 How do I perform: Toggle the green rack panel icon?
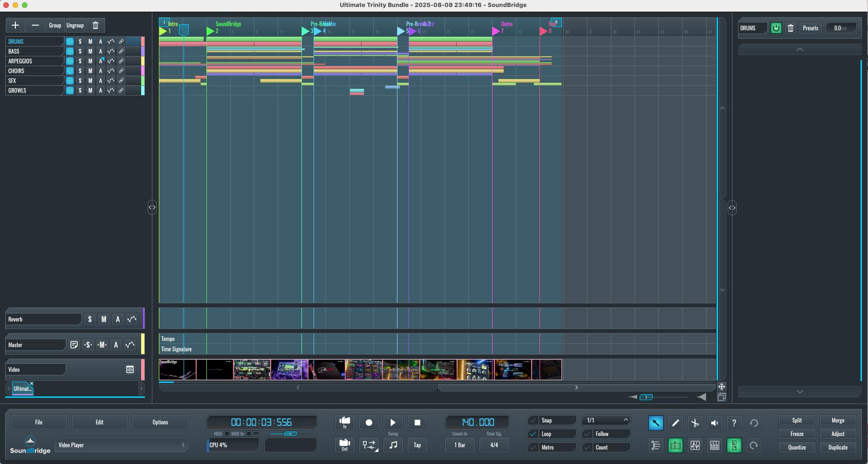(734, 446)
